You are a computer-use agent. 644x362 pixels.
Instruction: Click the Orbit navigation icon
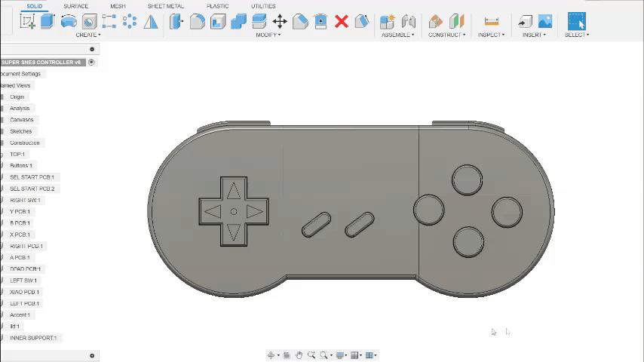(271, 355)
